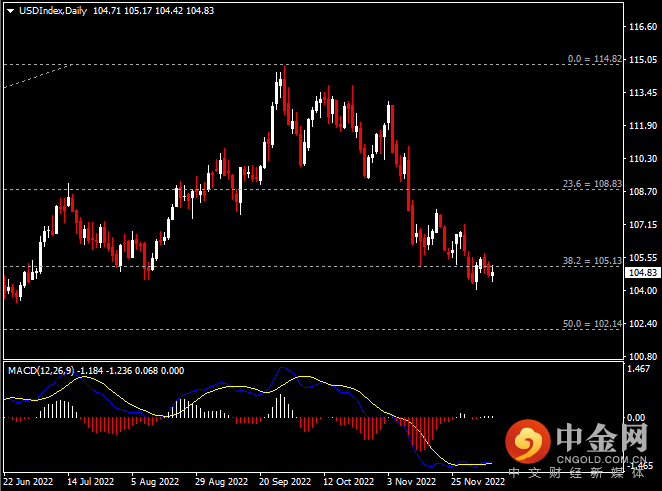Pick the 50.0 = 102.14 Fibonacci level label

593,324
